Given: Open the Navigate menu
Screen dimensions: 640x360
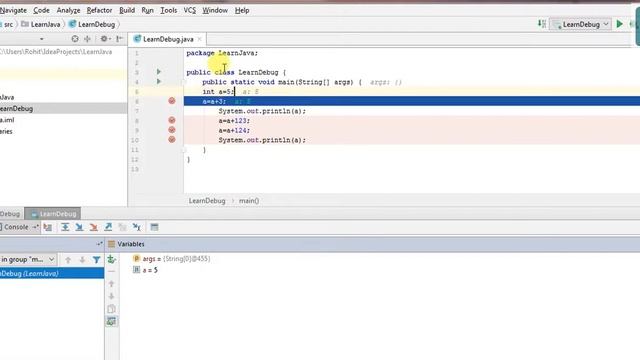Looking at the screenshot, I should coord(13,10).
